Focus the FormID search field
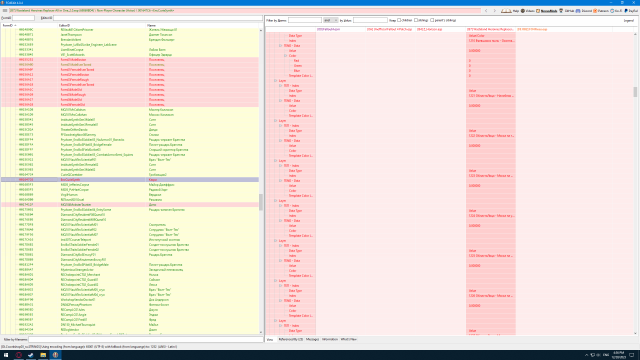 pos(23,18)
